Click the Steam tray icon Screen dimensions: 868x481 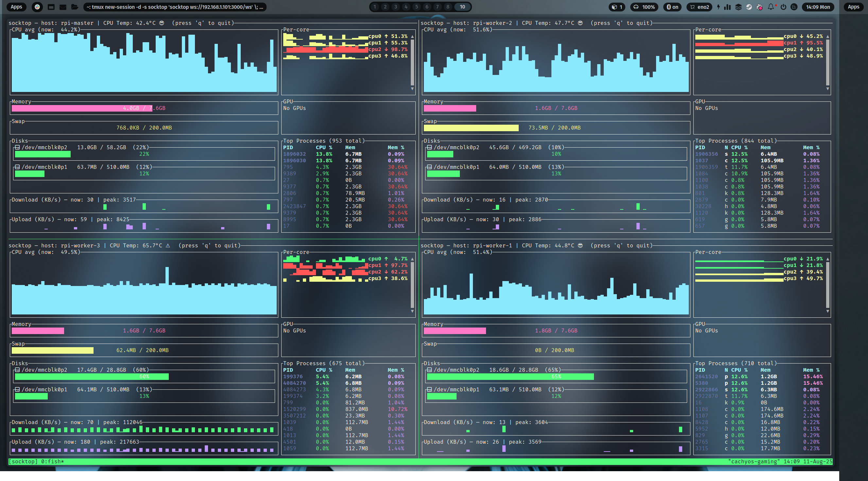click(x=749, y=7)
